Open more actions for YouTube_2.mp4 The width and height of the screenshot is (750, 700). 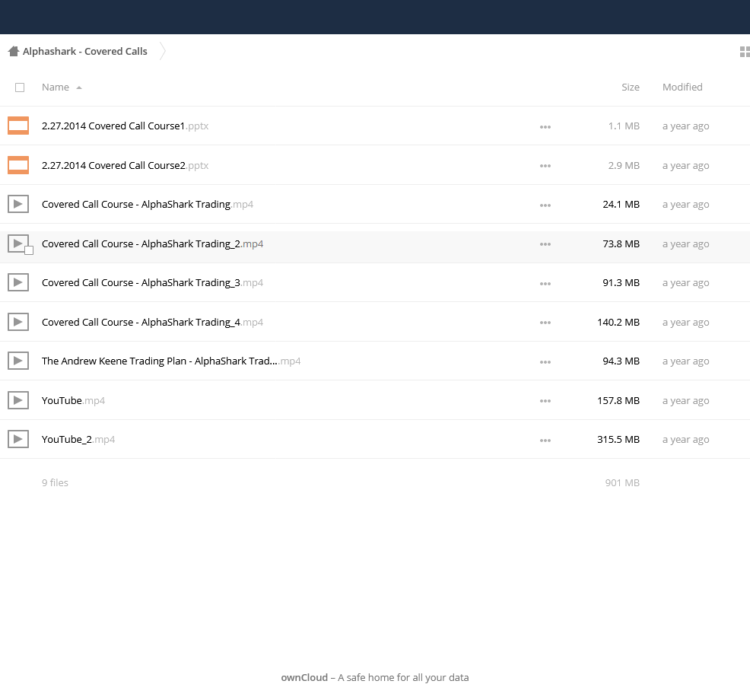[x=545, y=441]
